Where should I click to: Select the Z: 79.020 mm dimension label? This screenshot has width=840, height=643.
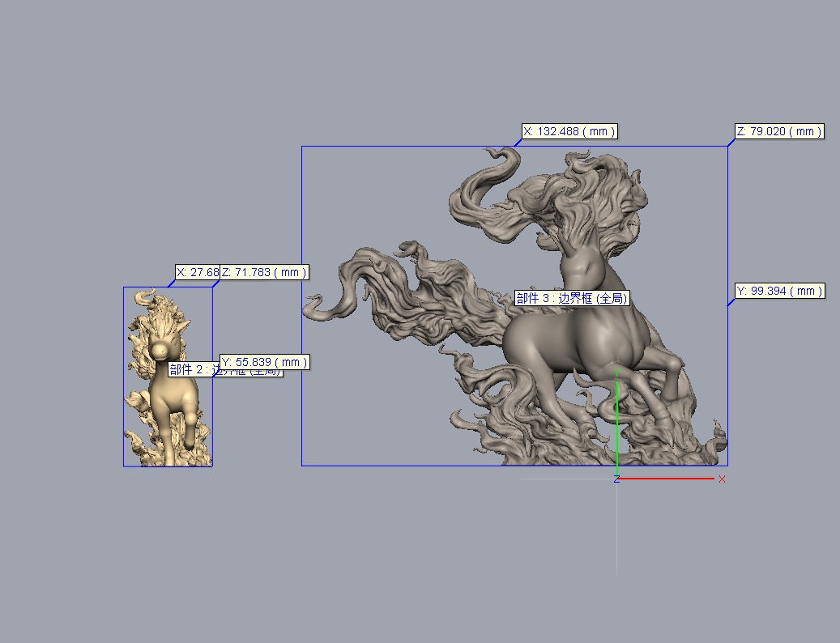[x=779, y=131]
